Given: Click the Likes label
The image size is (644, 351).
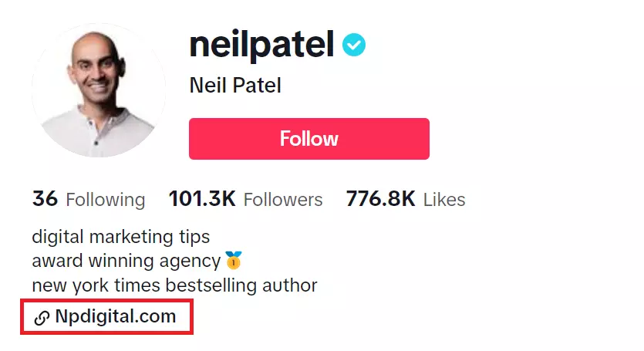Looking at the screenshot, I should tap(444, 200).
